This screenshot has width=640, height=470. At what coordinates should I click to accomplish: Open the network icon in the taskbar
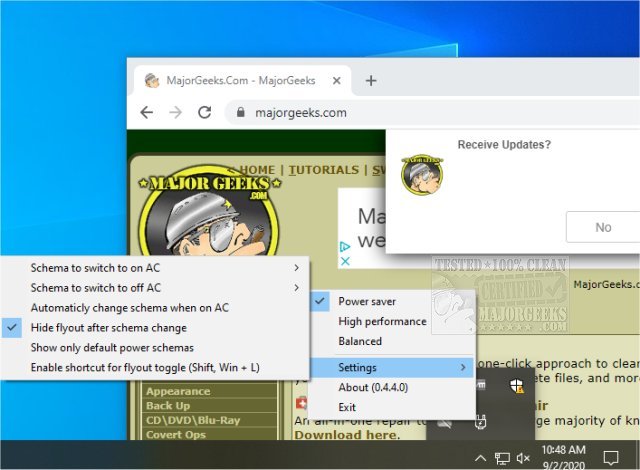[x=502, y=459]
